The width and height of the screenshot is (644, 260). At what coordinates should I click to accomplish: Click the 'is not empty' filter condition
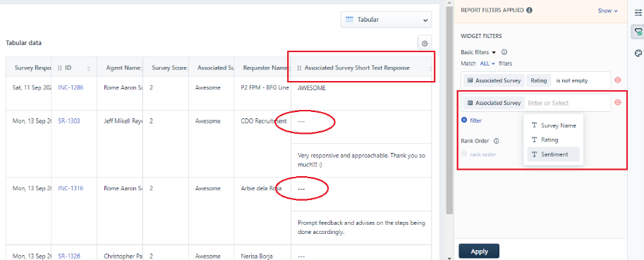pyautogui.click(x=572, y=80)
